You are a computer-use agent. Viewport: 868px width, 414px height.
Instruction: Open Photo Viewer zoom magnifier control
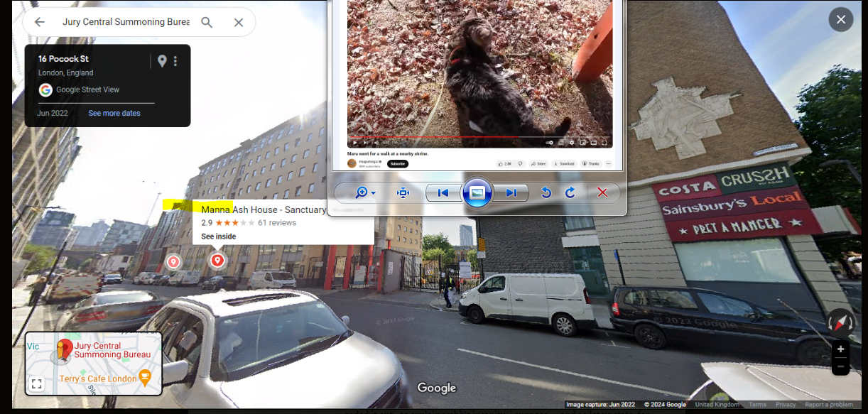pos(362,192)
